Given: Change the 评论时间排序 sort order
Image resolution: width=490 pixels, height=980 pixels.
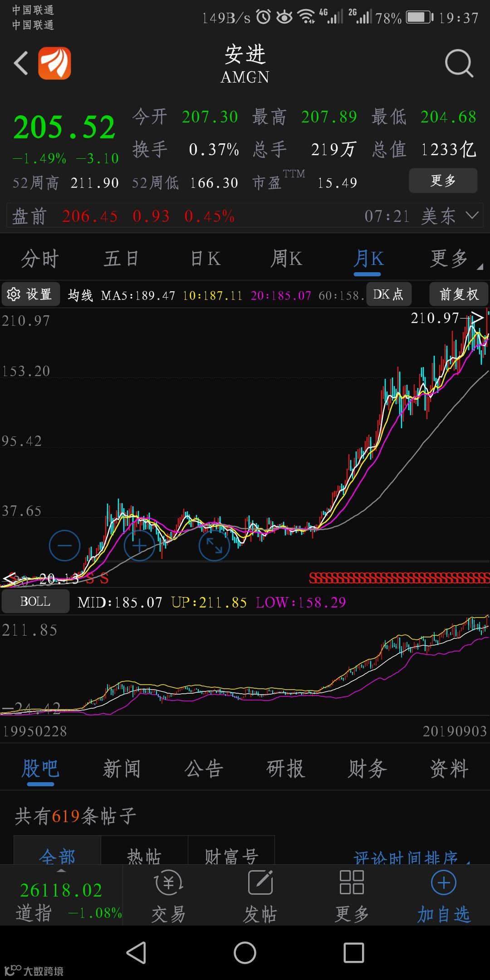Looking at the screenshot, I should click(x=411, y=857).
